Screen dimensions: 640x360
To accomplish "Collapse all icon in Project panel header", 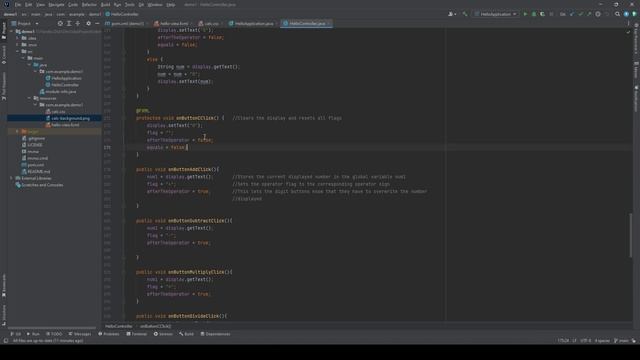I will (78, 23).
